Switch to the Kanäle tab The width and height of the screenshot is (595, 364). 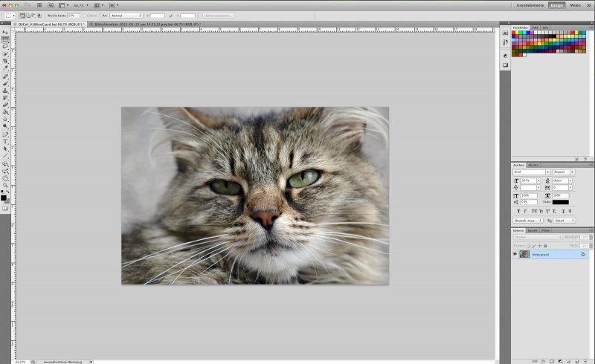pos(533,230)
